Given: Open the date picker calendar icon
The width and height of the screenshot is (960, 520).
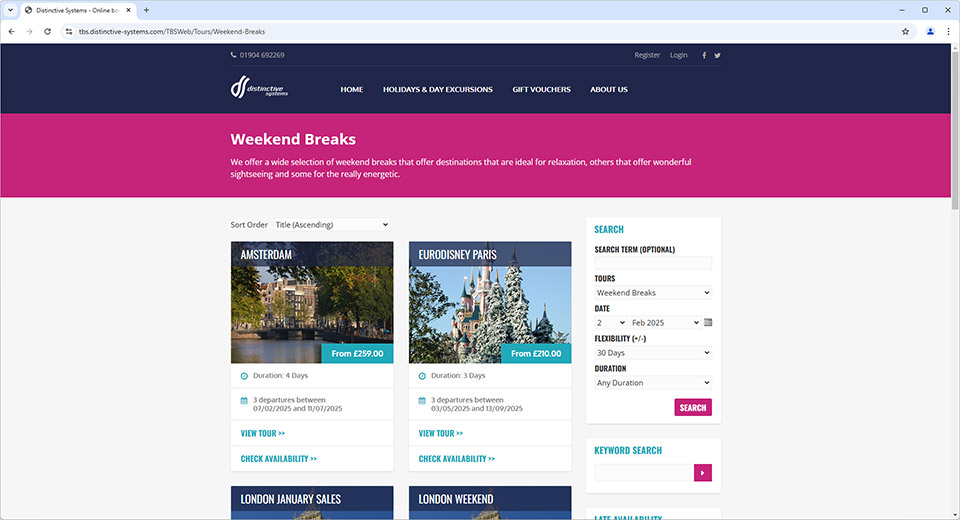Looking at the screenshot, I should pos(708,322).
